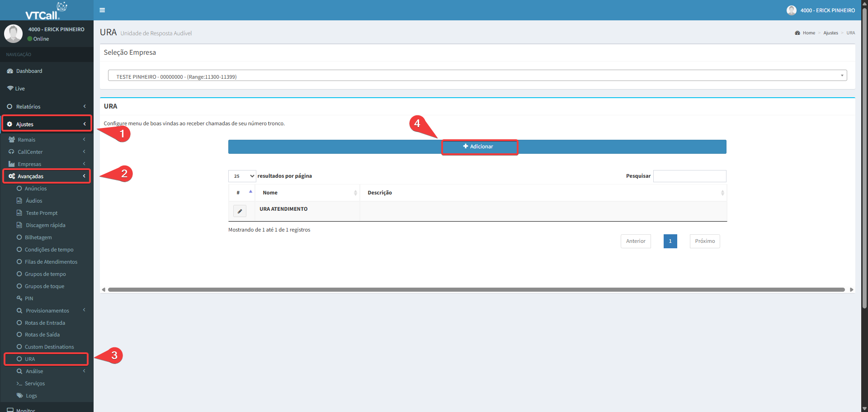Open Logs item with tag icon
Image resolution: width=868 pixels, height=412 pixels.
31,396
